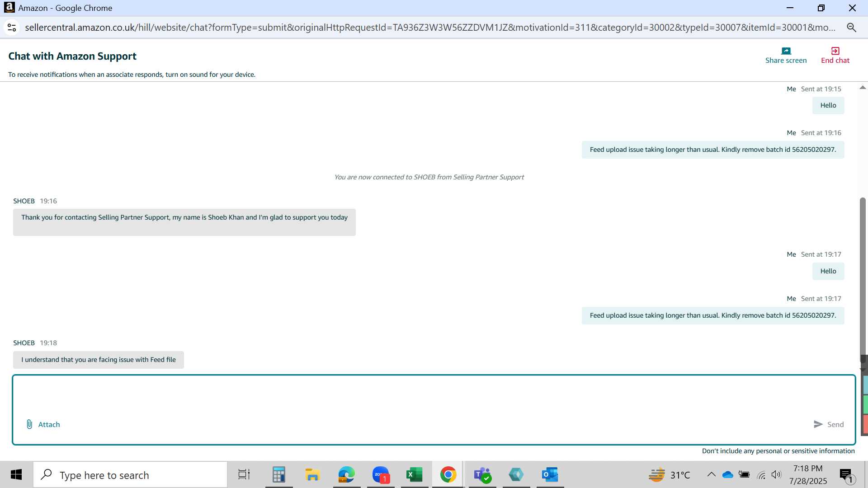Image resolution: width=868 pixels, height=488 pixels.
Task: Click the Amazon favicon in title bar
Action: click(x=9, y=8)
